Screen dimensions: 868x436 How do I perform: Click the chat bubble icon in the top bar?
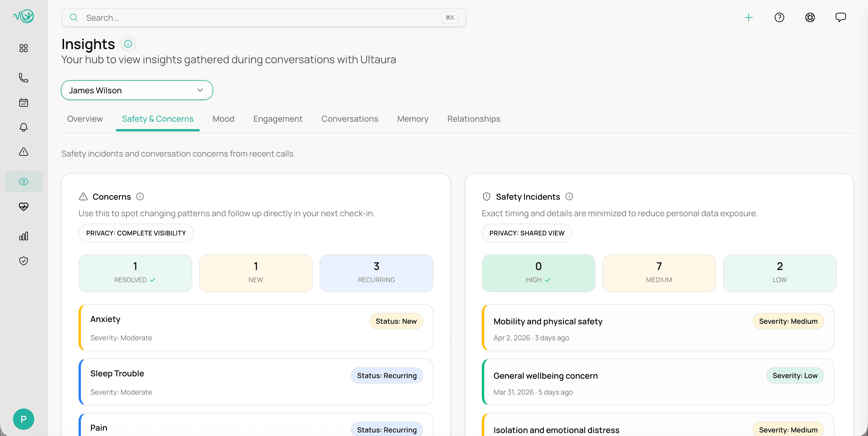point(841,17)
